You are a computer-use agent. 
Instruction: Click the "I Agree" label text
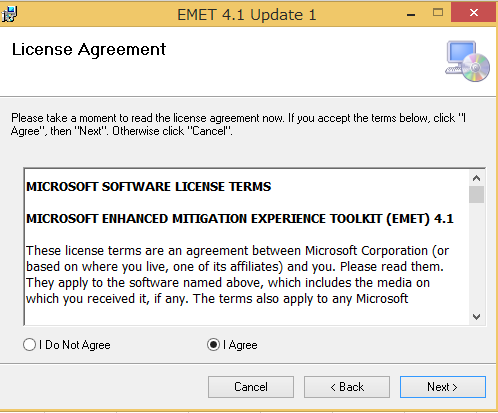(240, 345)
